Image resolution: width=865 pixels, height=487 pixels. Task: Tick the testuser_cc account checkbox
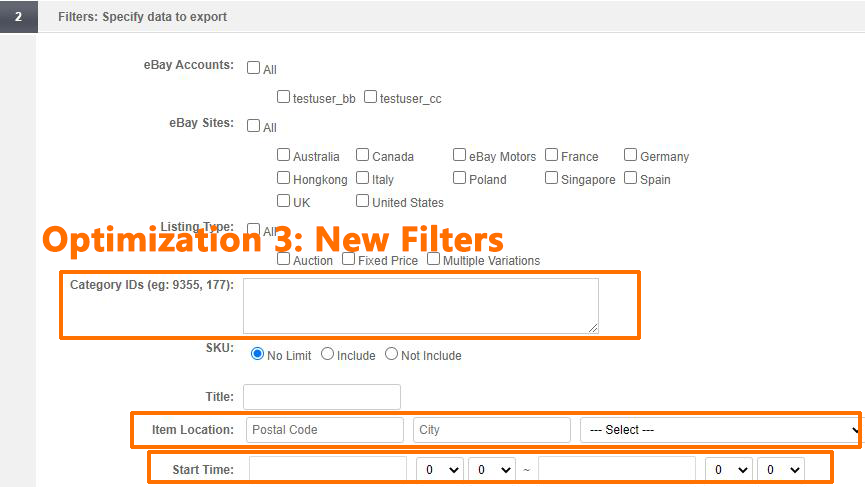[370, 97]
